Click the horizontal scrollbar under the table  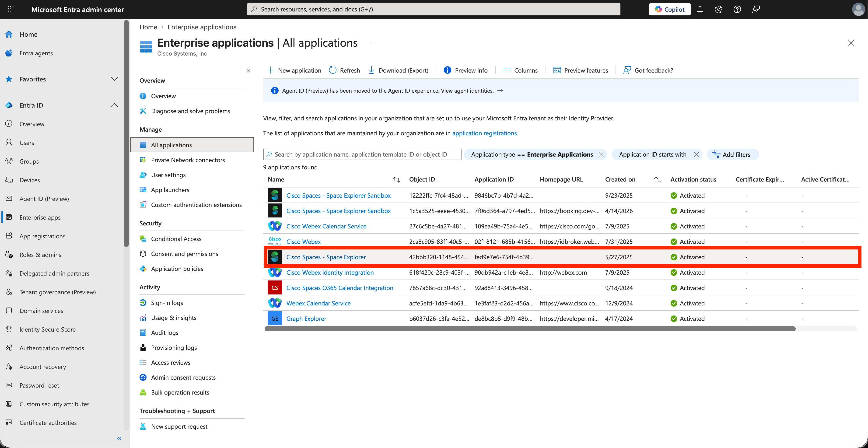[530, 329]
